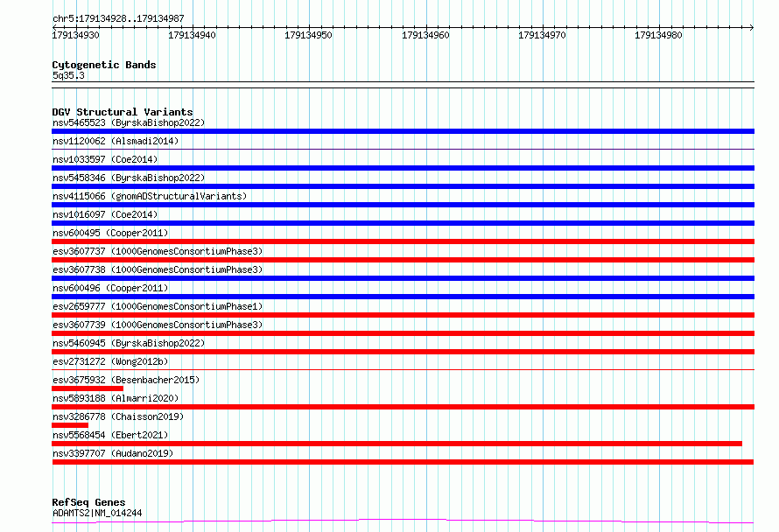The height and width of the screenshot is (532, 779).
Task: Open the ADAMTS2|NM_014244 gene label
Action: coord(97,513)
